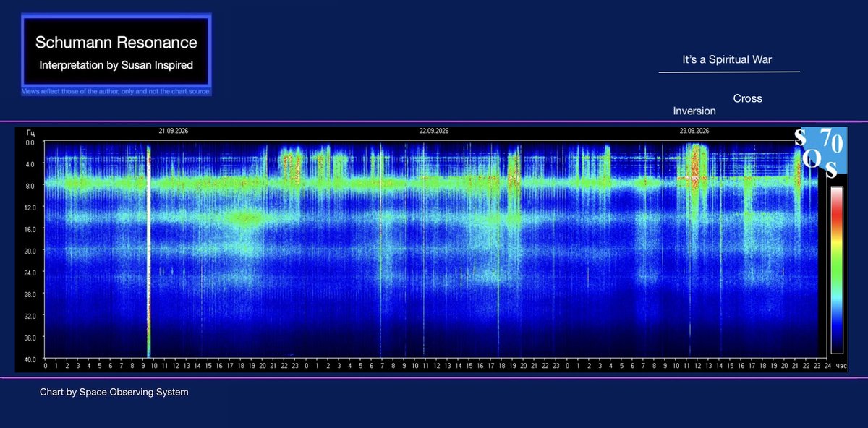868x428 pixels.
Task: Click the red burst under the Inversion label
Action: click(x=696, y=168)
